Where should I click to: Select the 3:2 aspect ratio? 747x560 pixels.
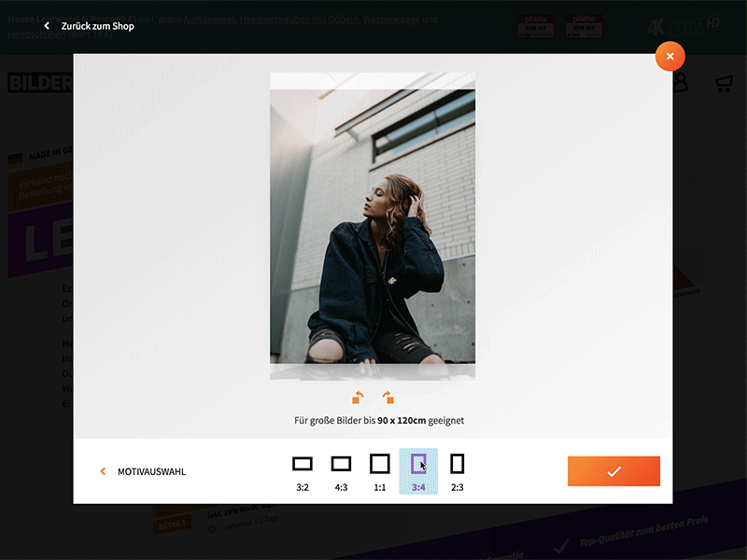(302, 463)
